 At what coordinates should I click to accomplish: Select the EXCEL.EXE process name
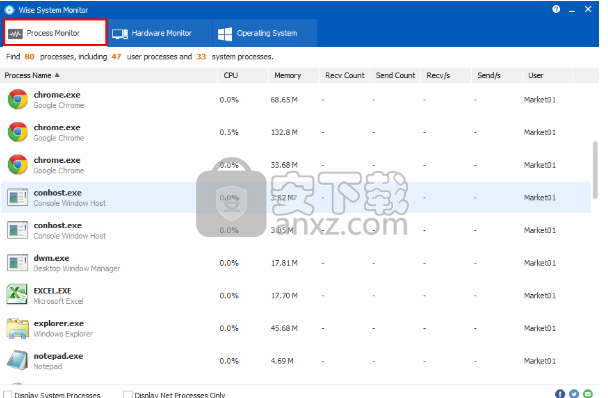click(x=52, y=291)
